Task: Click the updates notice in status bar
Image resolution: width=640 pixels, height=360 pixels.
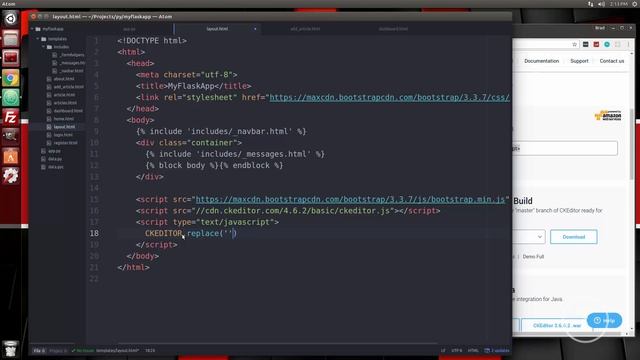Action: [x=497, y=350]
